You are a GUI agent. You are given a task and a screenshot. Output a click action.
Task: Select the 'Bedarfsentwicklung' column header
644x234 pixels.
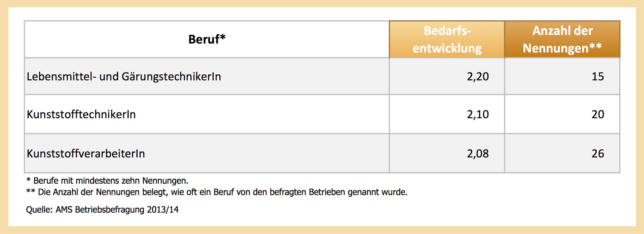point(447,39)
